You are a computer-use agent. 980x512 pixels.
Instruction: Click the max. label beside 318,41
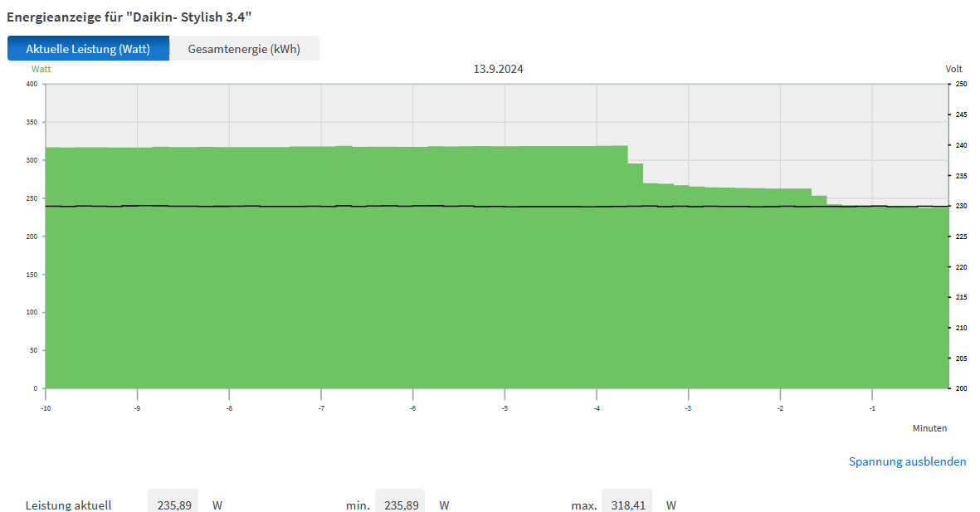[583, 505]
